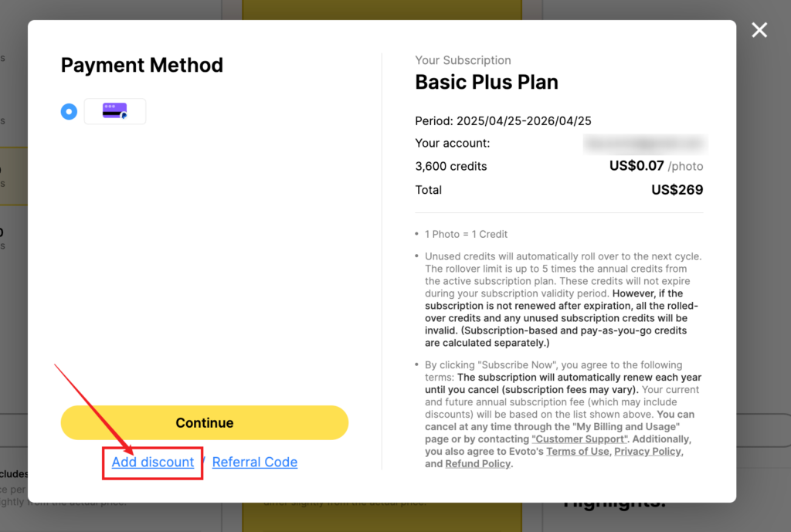Click the "1 Photo = 1 Credit" note
791x532 pixels.
click(466, 234)
